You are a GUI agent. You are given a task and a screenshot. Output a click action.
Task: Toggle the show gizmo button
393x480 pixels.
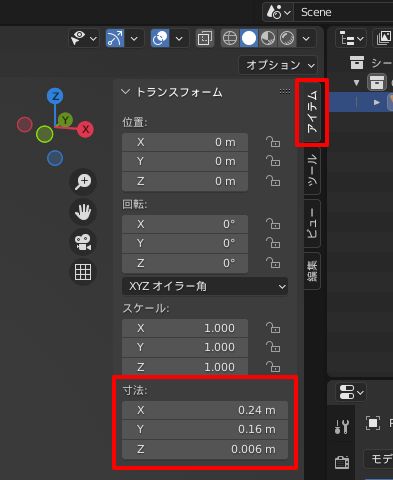[115, 38]
